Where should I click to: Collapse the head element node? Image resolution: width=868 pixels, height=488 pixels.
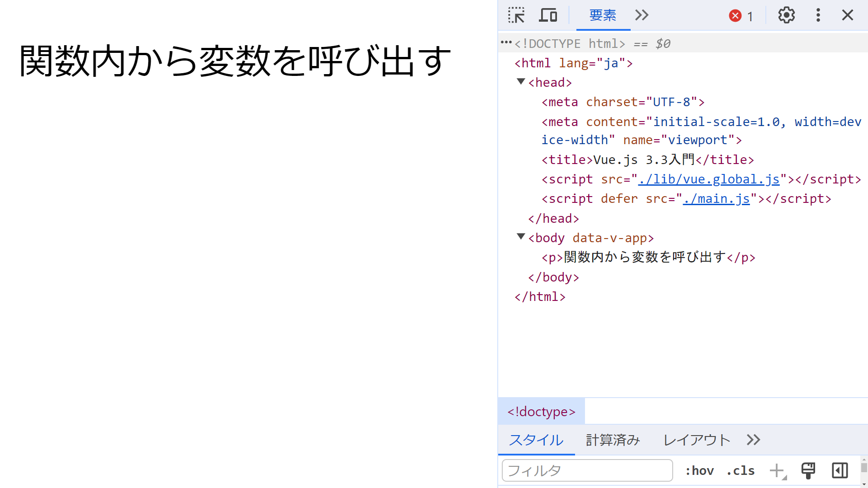coord(521,82)
